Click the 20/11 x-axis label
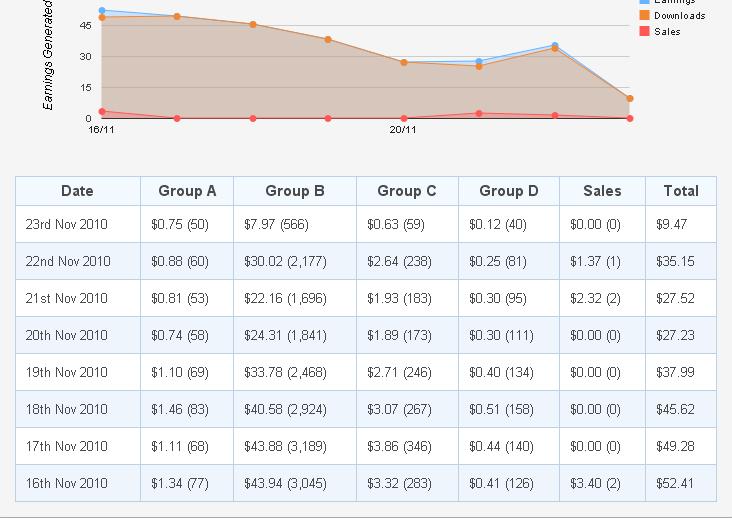Image resolution: width=732 pixels, height=522 pixels. (x=403, y=129)
